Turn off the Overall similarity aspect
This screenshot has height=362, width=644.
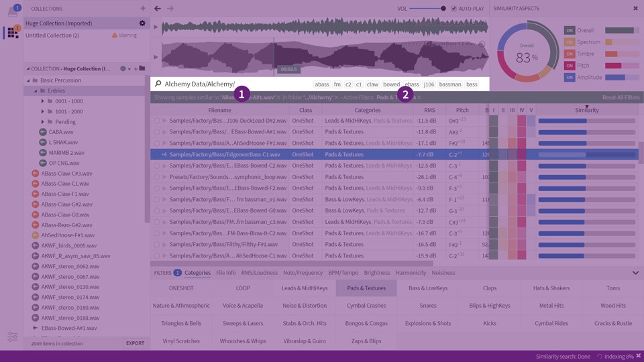point(570,31)
